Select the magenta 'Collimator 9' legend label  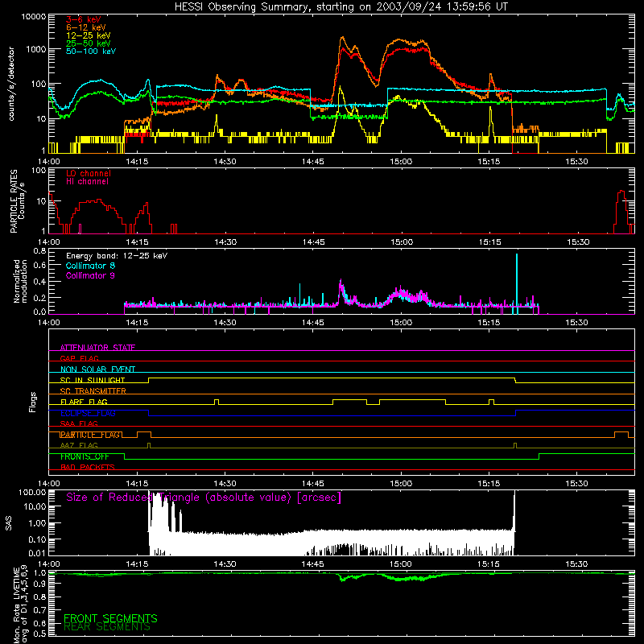pyautogui.click(x=90, y=275)
